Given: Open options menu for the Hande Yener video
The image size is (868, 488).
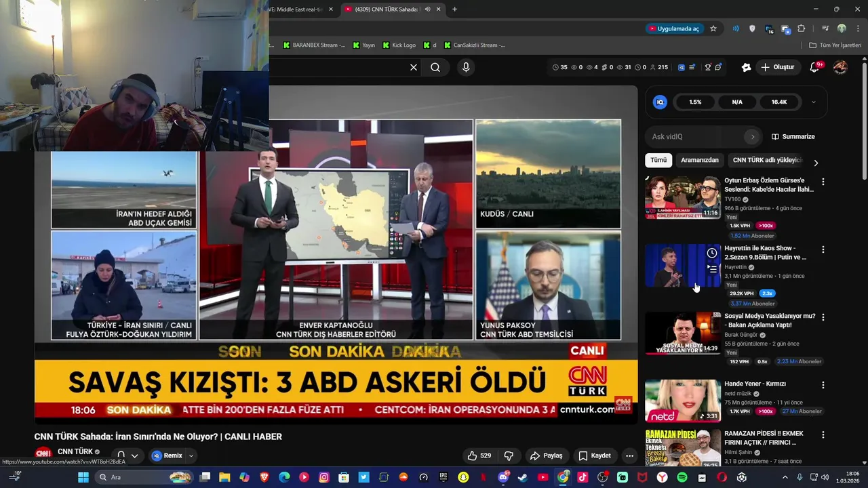Looking at the screenshot, I should tap(823, 385).
